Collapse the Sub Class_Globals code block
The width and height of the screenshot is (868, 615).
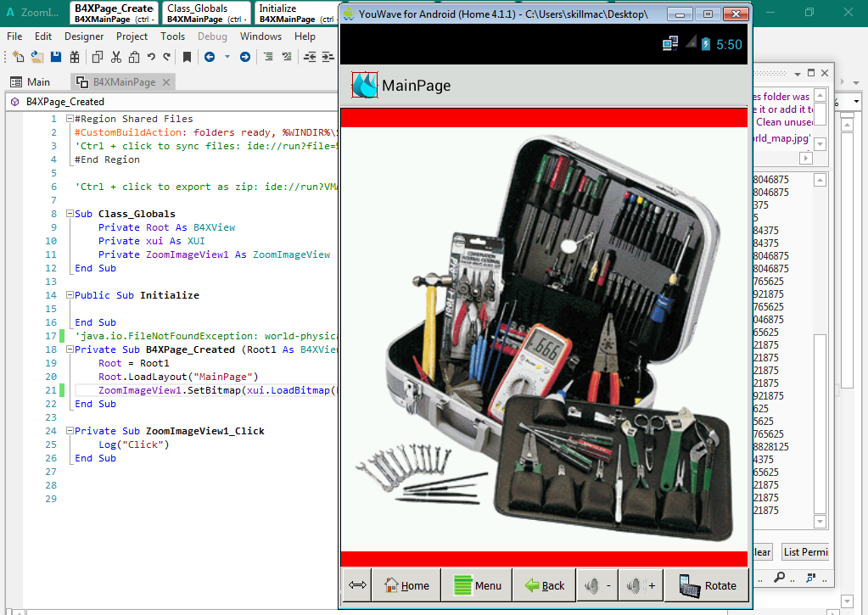[69, 214]
